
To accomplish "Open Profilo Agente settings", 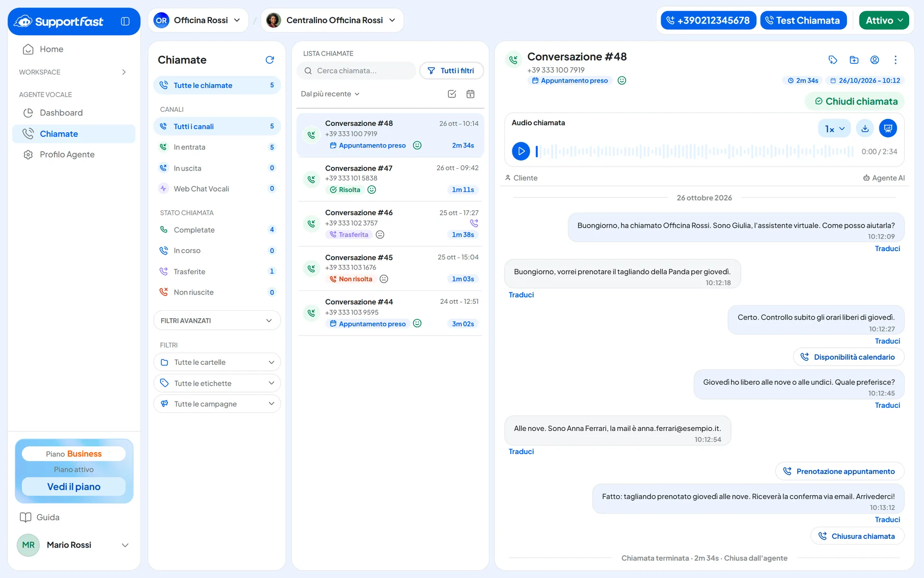I will (74, 154).
